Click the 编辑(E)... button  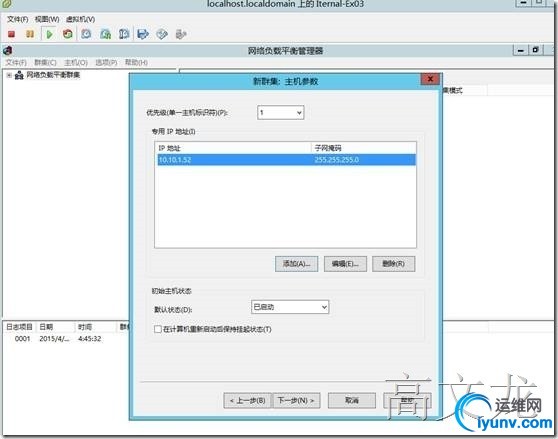(x=345, y=264)
